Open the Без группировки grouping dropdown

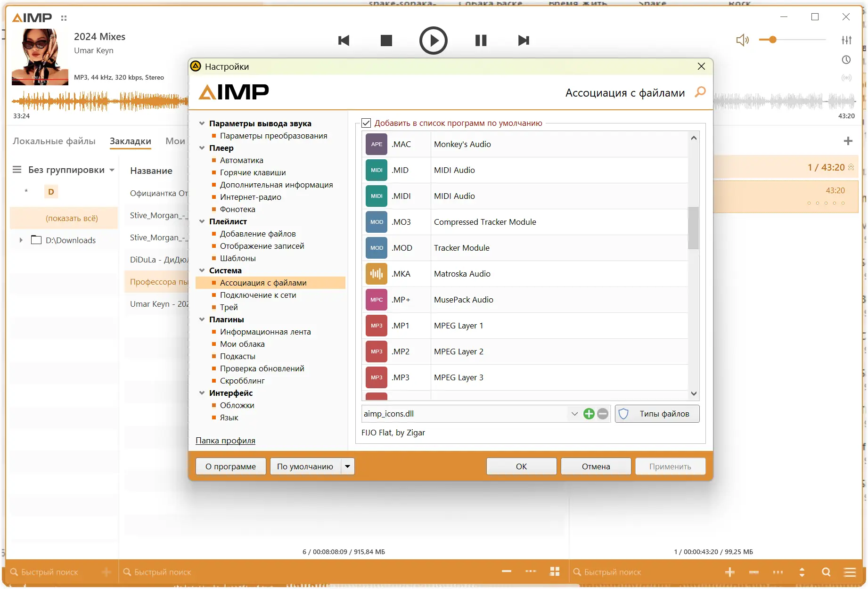[112, 170]
